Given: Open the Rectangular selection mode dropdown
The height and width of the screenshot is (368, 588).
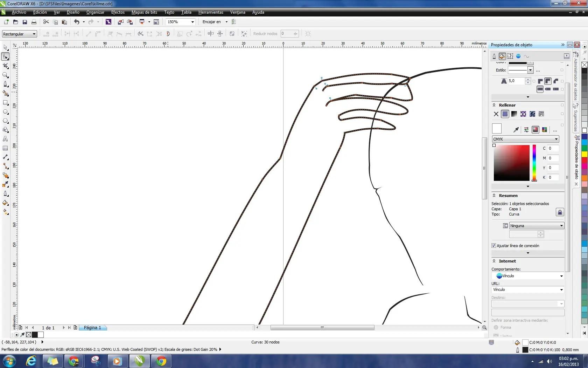Looking at the screenshot, I should pos(19,34).
